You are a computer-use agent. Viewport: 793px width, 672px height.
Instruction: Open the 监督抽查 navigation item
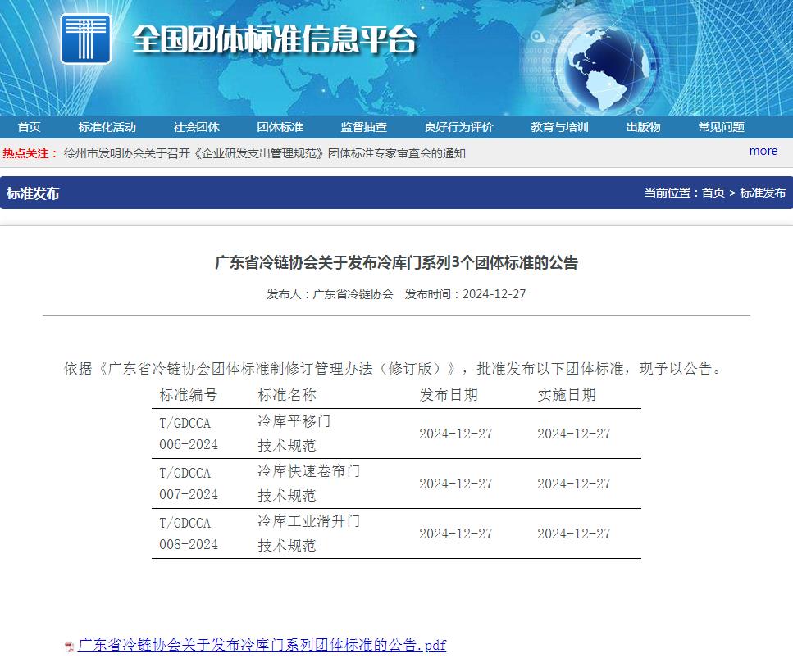(x=363, y=127)
